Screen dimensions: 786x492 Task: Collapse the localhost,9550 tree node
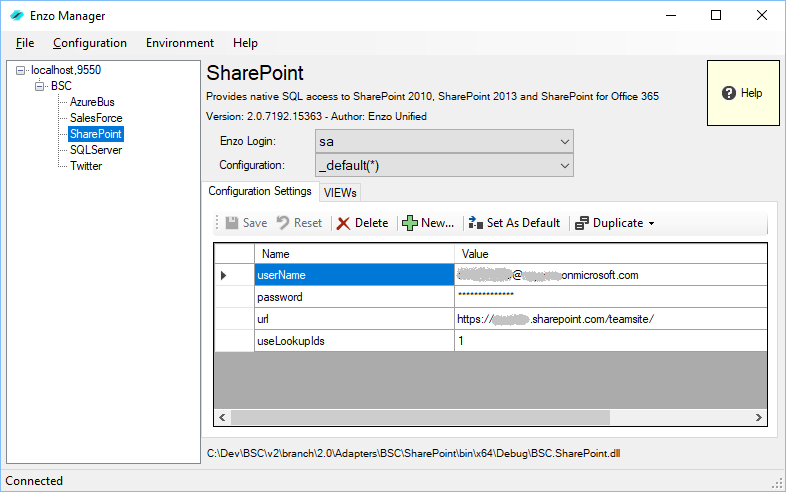click(x=20, y=70)
